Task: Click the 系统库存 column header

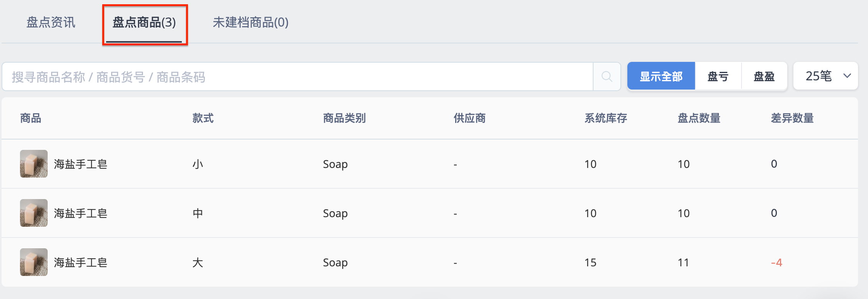Action: (606, 118)
